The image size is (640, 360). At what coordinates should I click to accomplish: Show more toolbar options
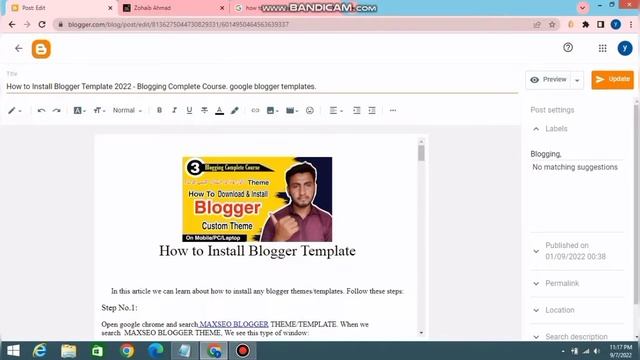(x=393, y=110)
